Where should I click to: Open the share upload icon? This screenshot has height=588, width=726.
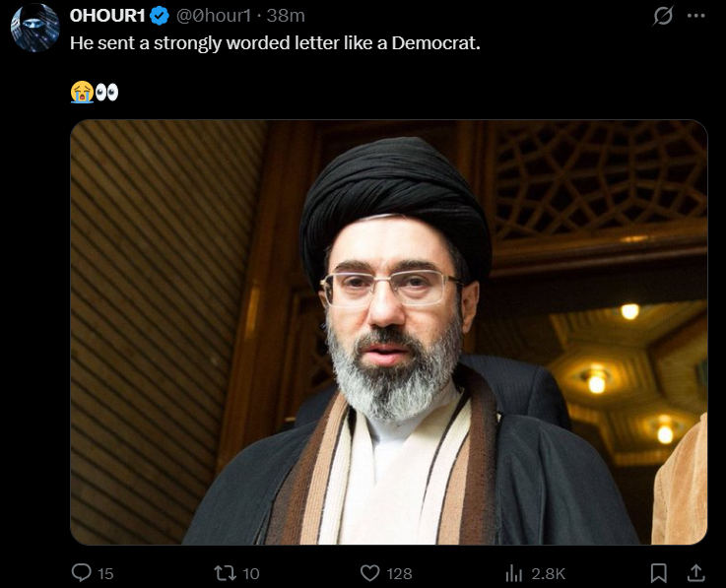[695, 573]
